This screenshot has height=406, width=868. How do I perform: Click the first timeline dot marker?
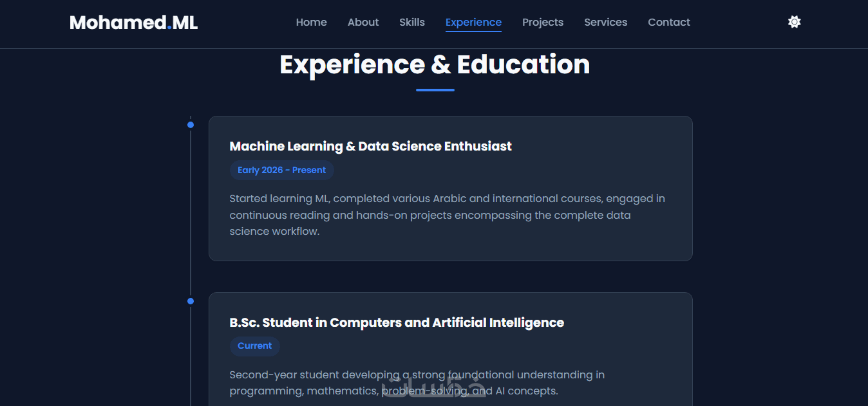coord(191,125)
